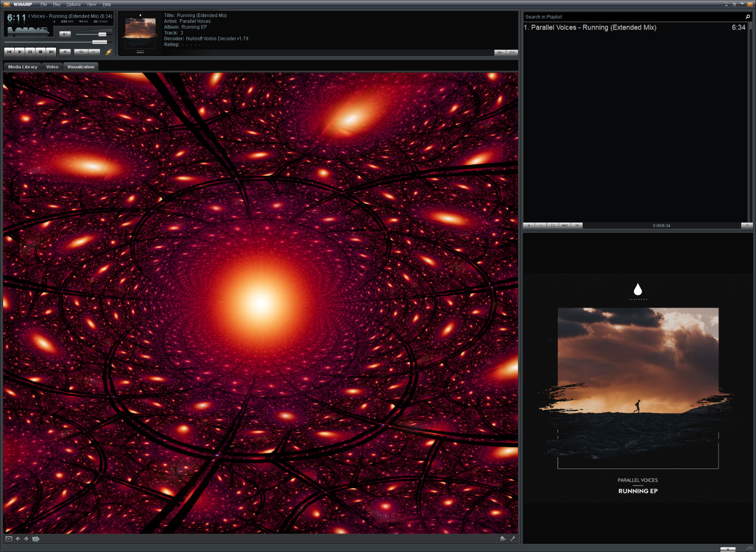The image size is (756, 552).
Task: Open the playlist Select menu
Action: pyautogui.click(x=553, y=226)
